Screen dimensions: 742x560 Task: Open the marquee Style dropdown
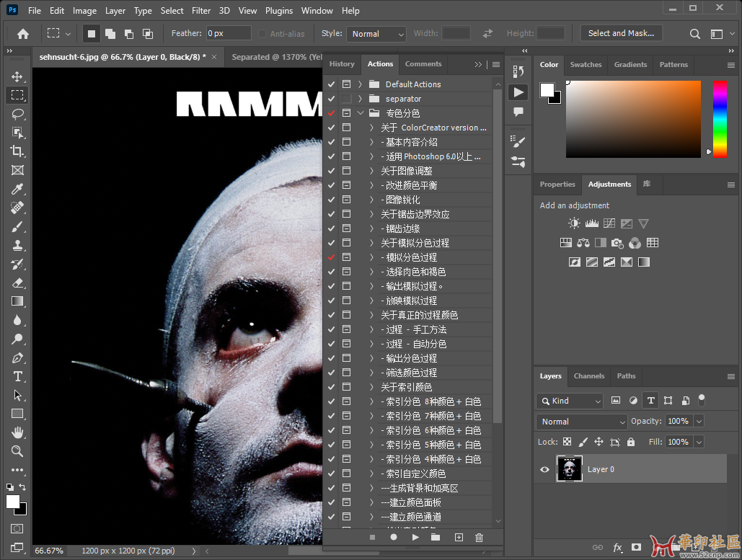click(376, 34)
